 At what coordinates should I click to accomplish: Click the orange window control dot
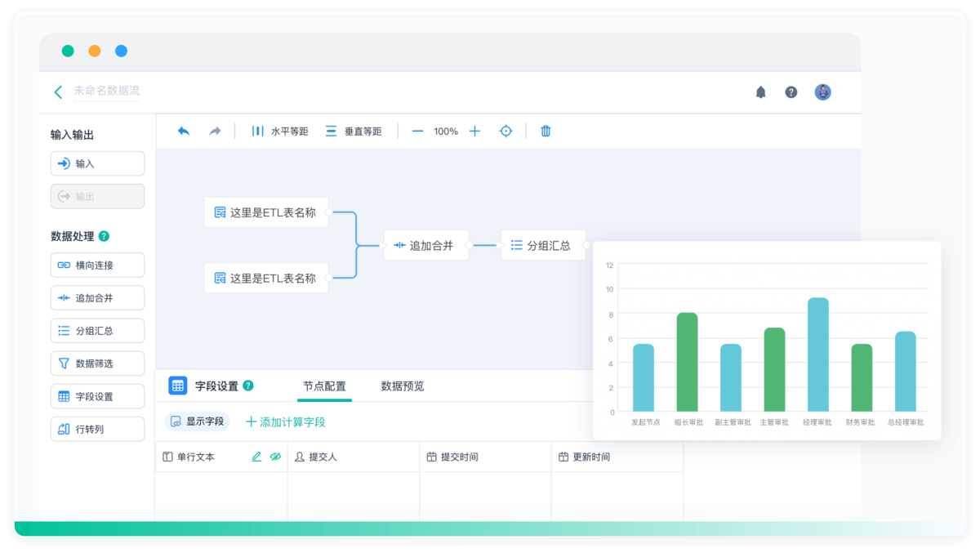(95, 51)
